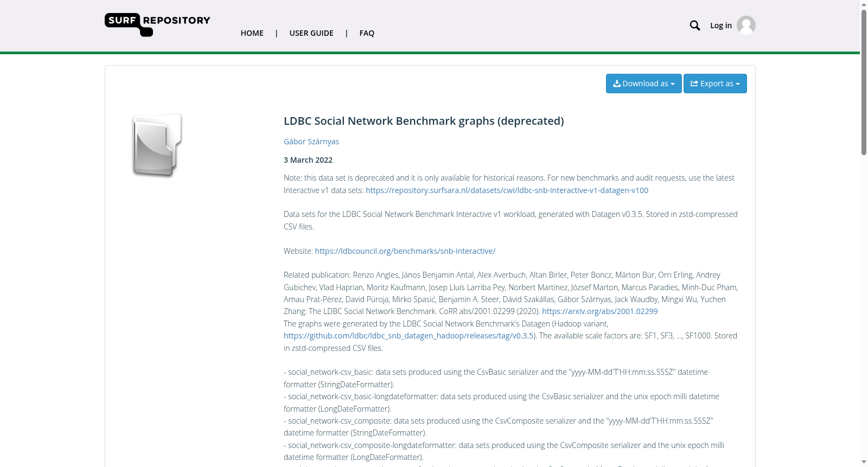868x467 pixels.
Task: Open the github.com ldbc_snb_datagen_hadoop release link
Action: coord(409,336)
